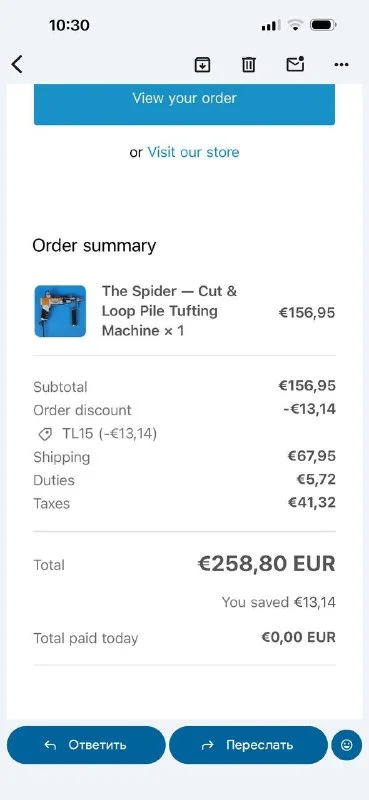Tap the Ответить reply button
369x800 pixels.
click(x=86, y=745)
